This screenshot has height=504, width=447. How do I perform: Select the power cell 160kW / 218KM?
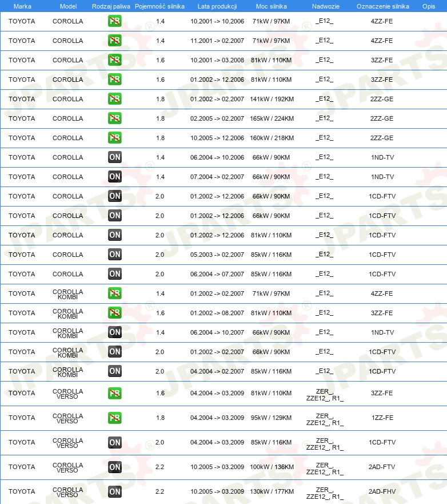coord(272,138)
